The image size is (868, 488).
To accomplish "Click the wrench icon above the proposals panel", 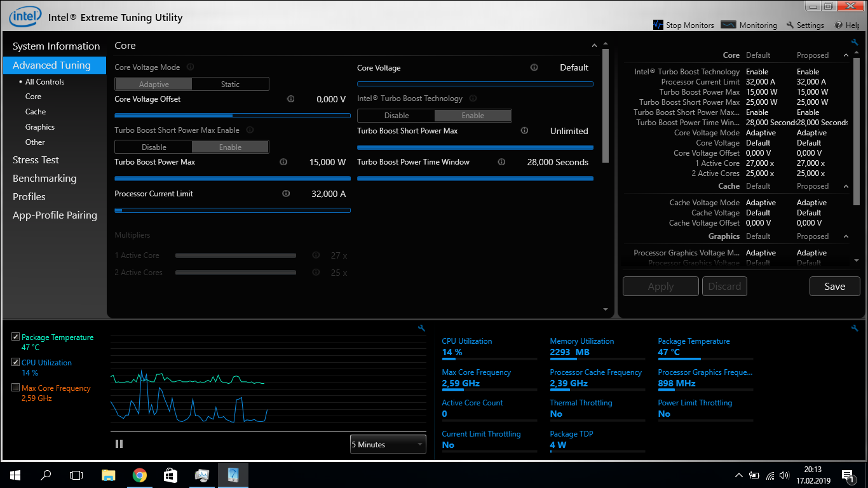I will (x=855, y=42).
